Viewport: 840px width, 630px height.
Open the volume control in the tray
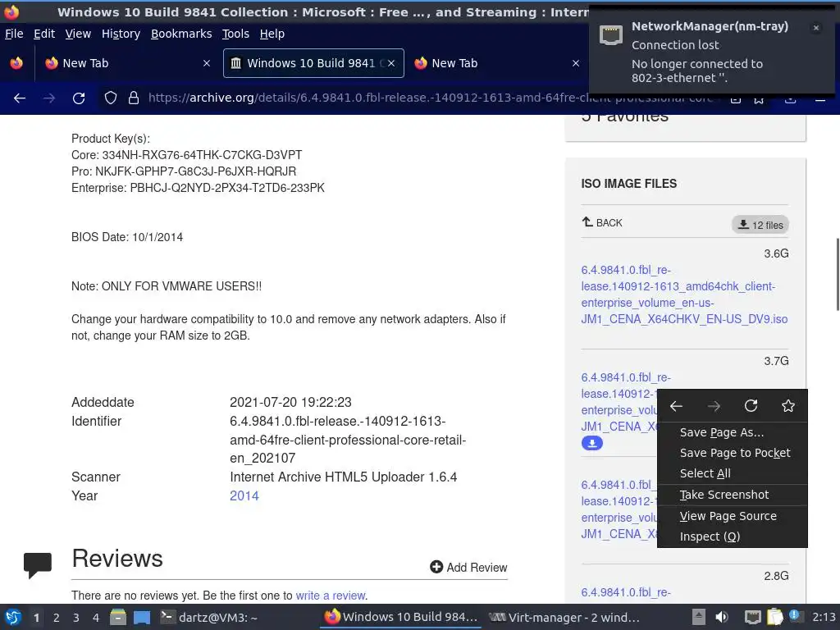tap(722, 617)
